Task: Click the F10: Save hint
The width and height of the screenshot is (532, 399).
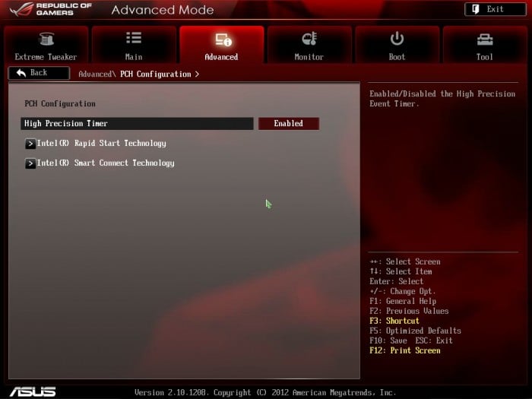Action: 388,340
